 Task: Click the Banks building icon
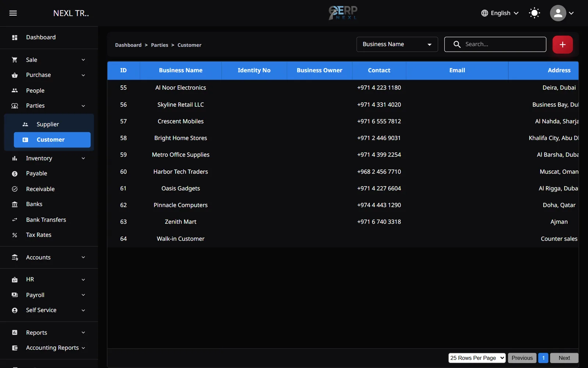(x=15, y=204)
